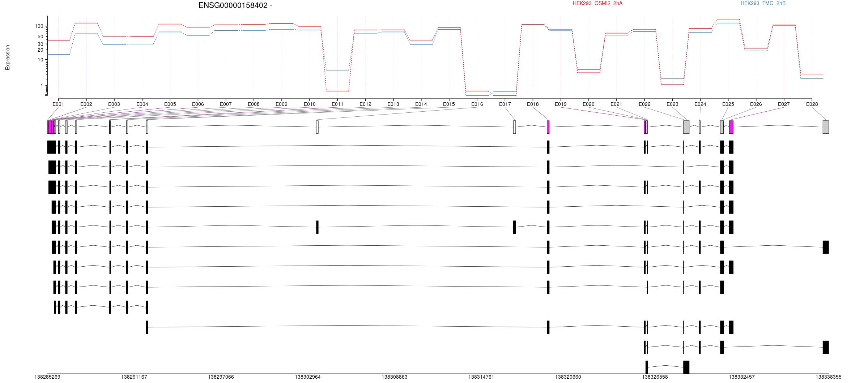Click the grey exon box linked to E028
Viewport: 868px width, 383px height.
point(826,127)
